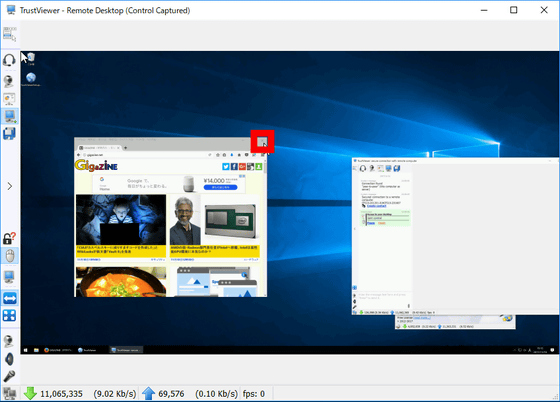
Task: Toggle full screen mode icon
Action: tap(9, 316)
